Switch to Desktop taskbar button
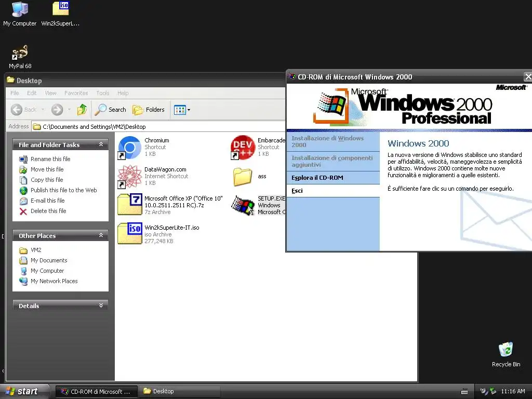Viewport: 532px width, 399px height. point(180,392)
